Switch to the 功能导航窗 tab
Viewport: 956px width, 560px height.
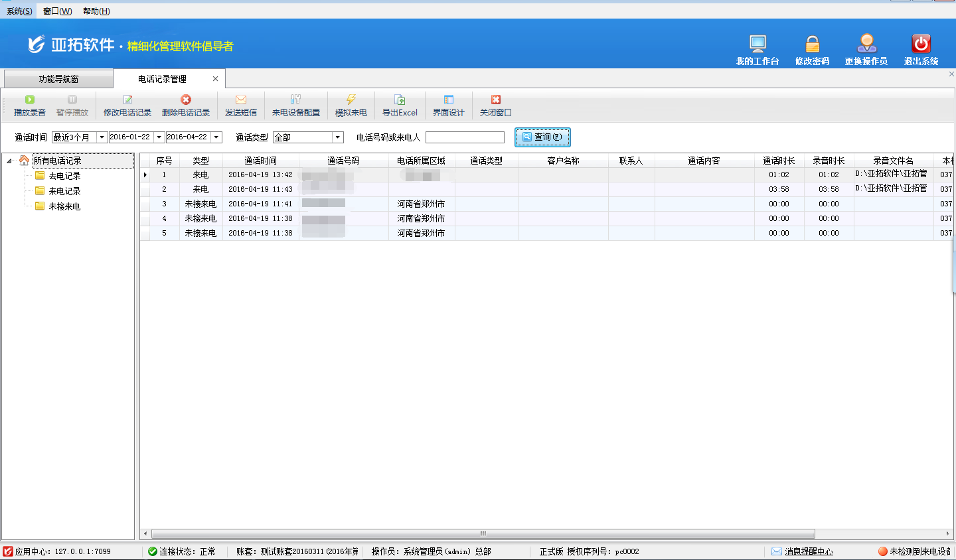point(58,79)
